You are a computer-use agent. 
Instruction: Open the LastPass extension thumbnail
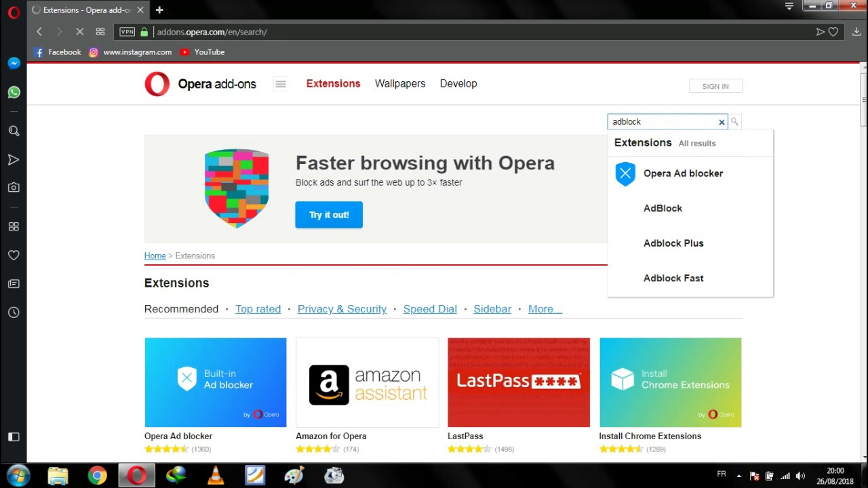519,382
